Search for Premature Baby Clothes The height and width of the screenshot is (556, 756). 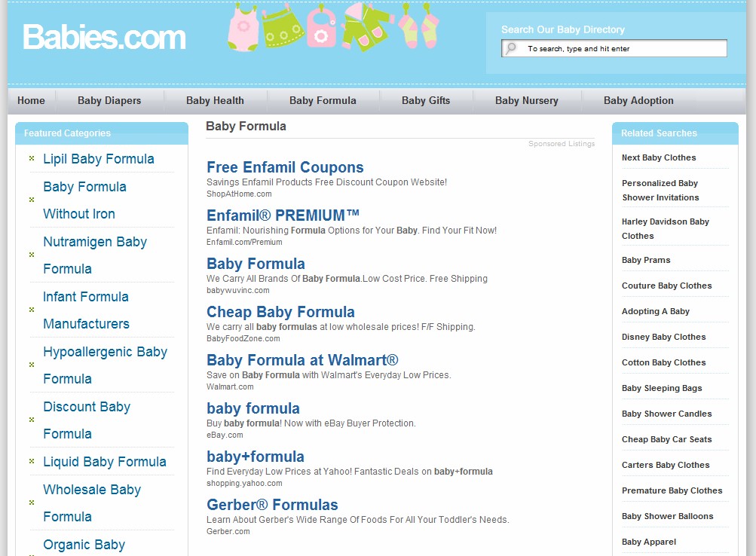pyautogui.click(x=672, y=490)
